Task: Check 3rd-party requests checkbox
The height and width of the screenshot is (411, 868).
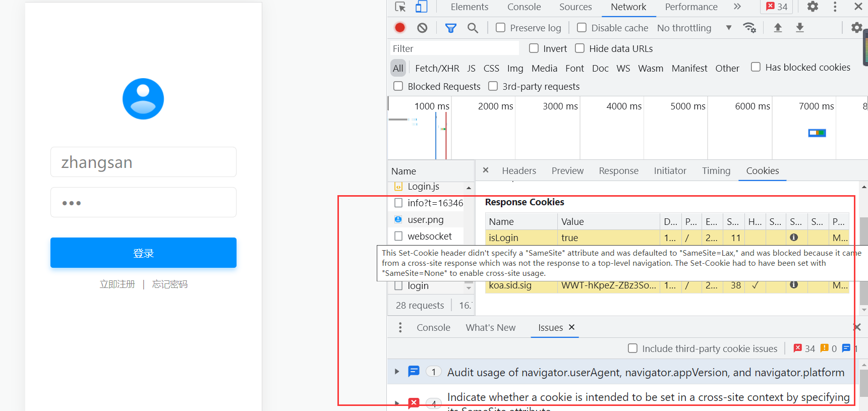Action: tap(493, 86)
